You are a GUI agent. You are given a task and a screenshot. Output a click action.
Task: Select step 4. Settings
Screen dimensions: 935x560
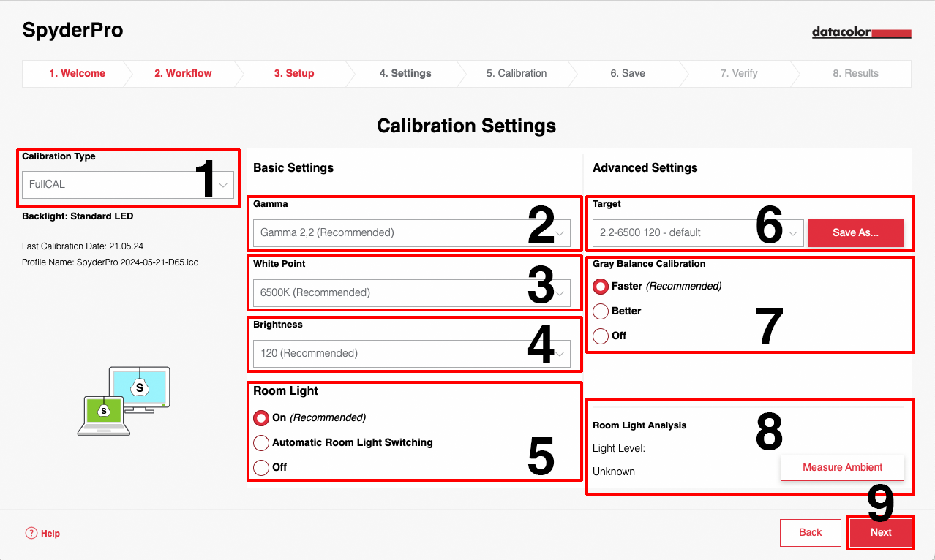[x=405, y=73]
